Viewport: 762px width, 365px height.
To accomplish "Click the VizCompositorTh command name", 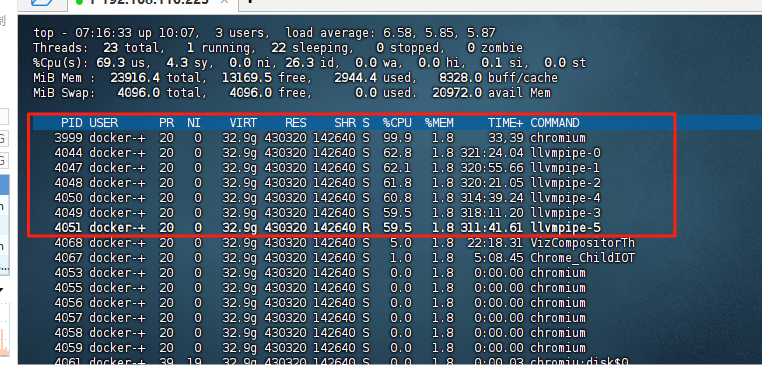I will coord(582,243).
